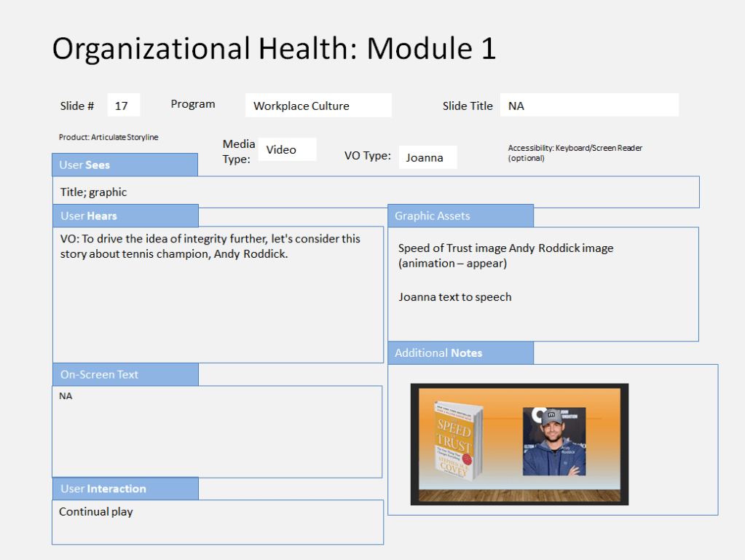Click the 'User Sees' section header

click(125, 165)
